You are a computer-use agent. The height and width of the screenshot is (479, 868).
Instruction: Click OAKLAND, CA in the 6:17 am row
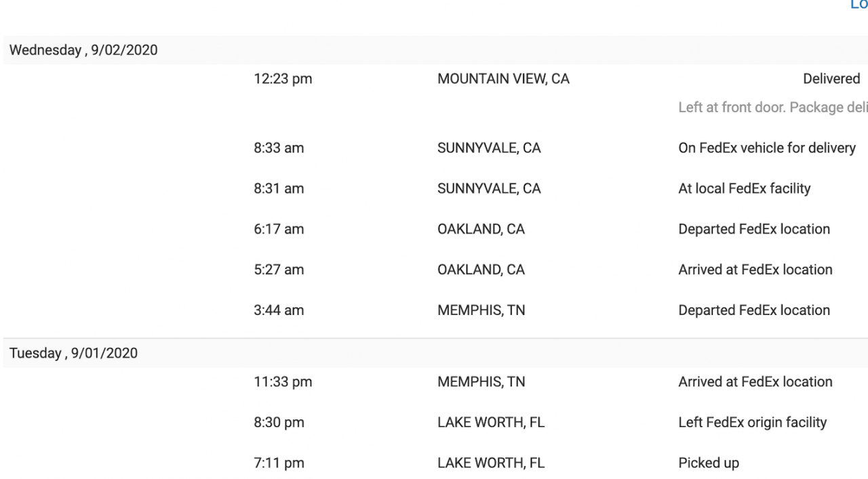tap(481, 229)
